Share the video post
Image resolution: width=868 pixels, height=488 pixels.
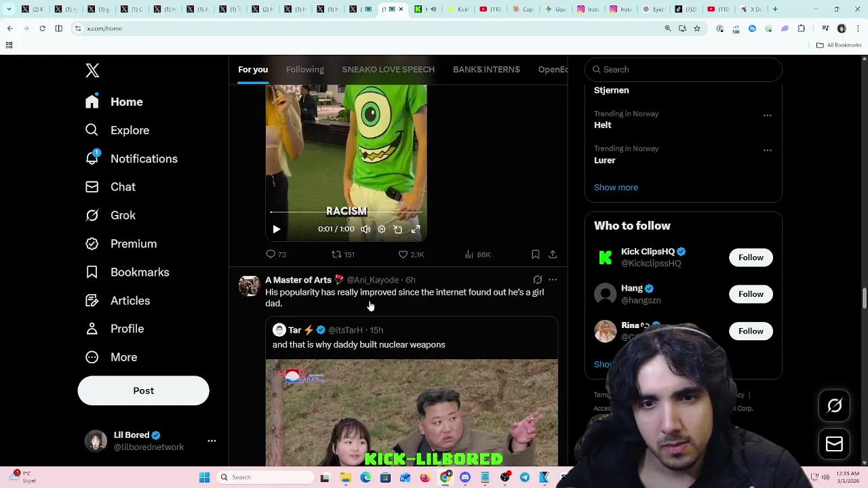click(x=553, y=254)
